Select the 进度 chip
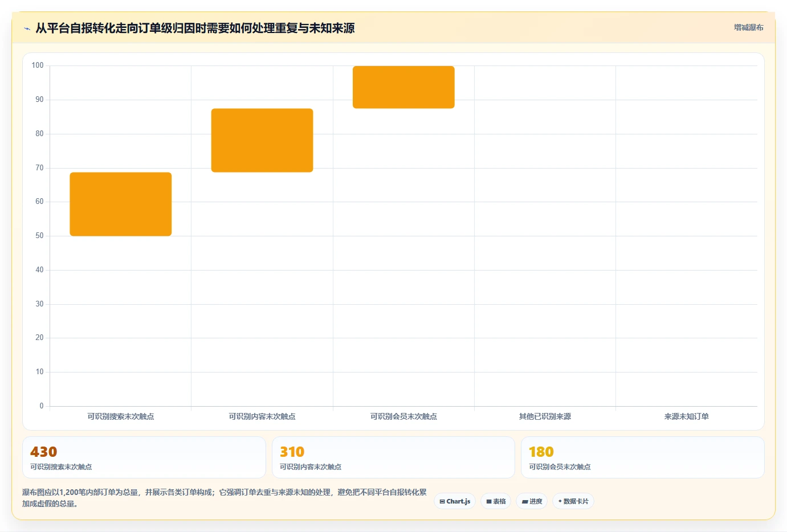 [532, 501]
